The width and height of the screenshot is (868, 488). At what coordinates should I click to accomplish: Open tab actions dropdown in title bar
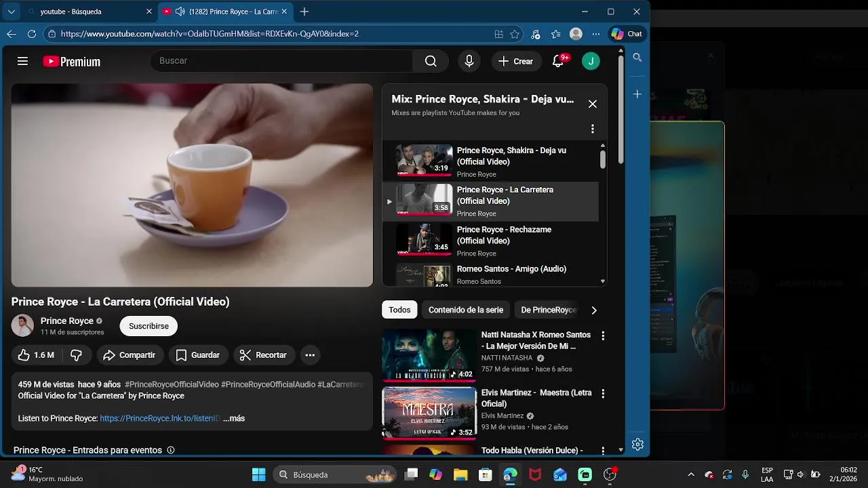click(12, 12)
